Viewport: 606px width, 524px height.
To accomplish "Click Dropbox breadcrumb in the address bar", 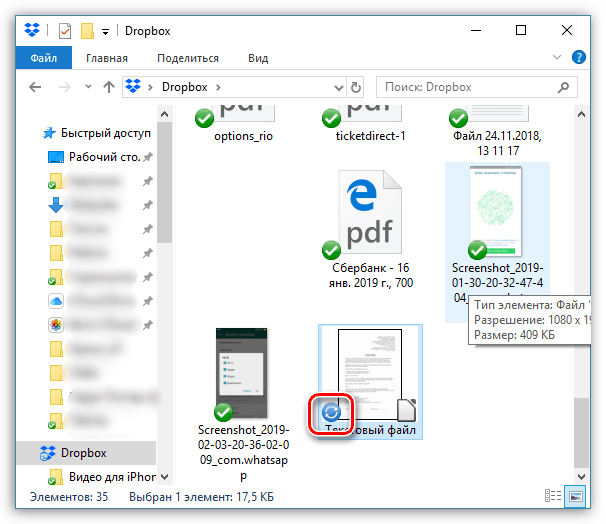I will (x=184, y=87).
